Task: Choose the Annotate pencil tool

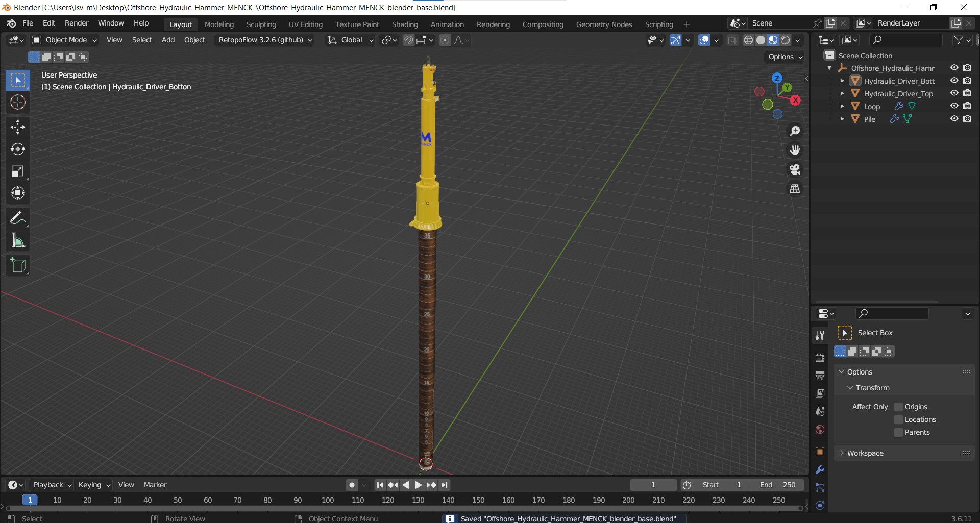Action: coord(18,218)
